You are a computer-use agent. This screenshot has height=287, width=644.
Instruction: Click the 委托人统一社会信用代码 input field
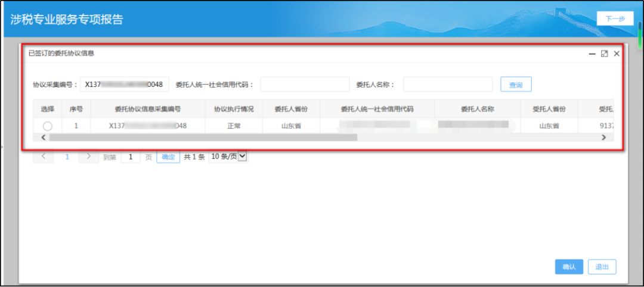[x=305, y=85]
